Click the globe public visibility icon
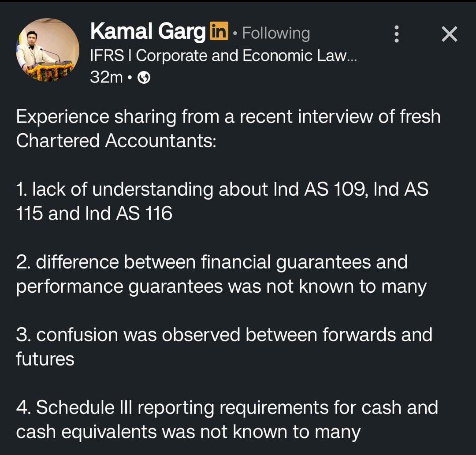The image size is (476, 455). coord(144,78)
